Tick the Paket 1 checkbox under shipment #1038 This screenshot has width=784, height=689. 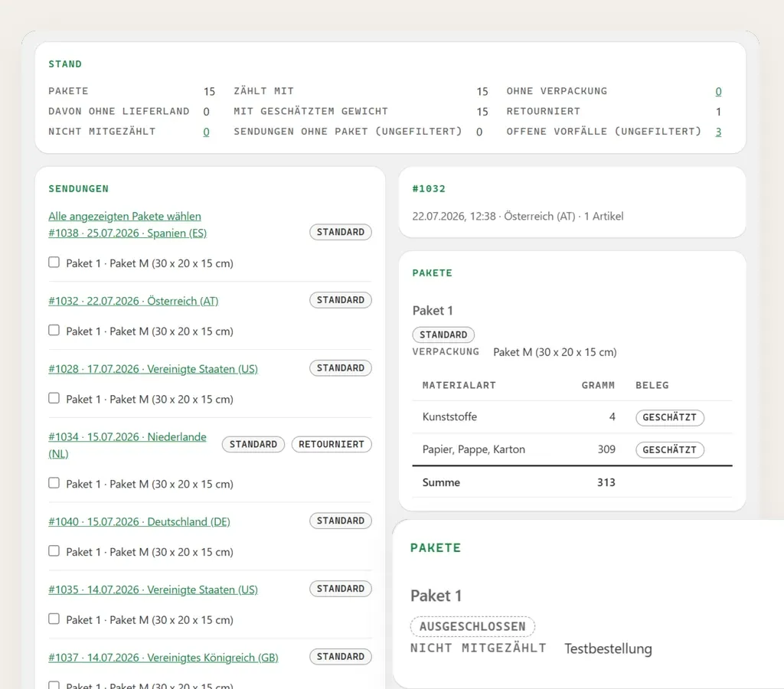pos(54,263)
